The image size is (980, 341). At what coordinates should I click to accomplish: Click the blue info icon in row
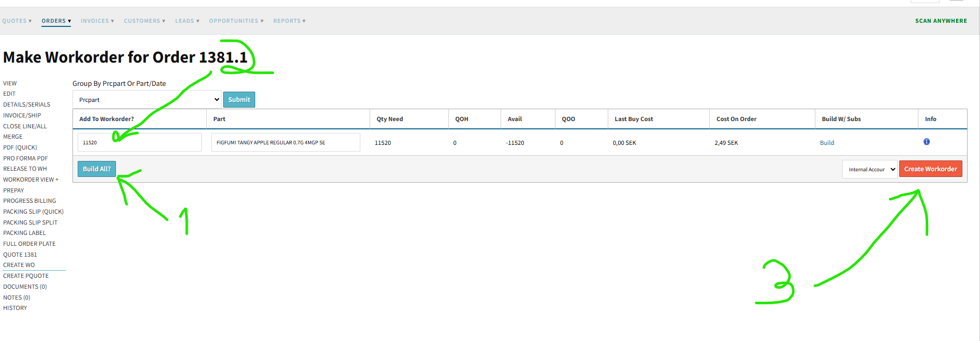click(x=926, y=142)
